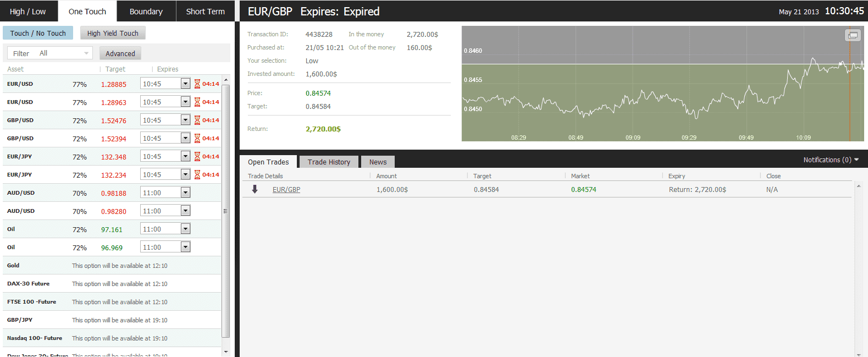Click the chart expand icon above the graph
The image size is (868, 357).
click(853, 35)
